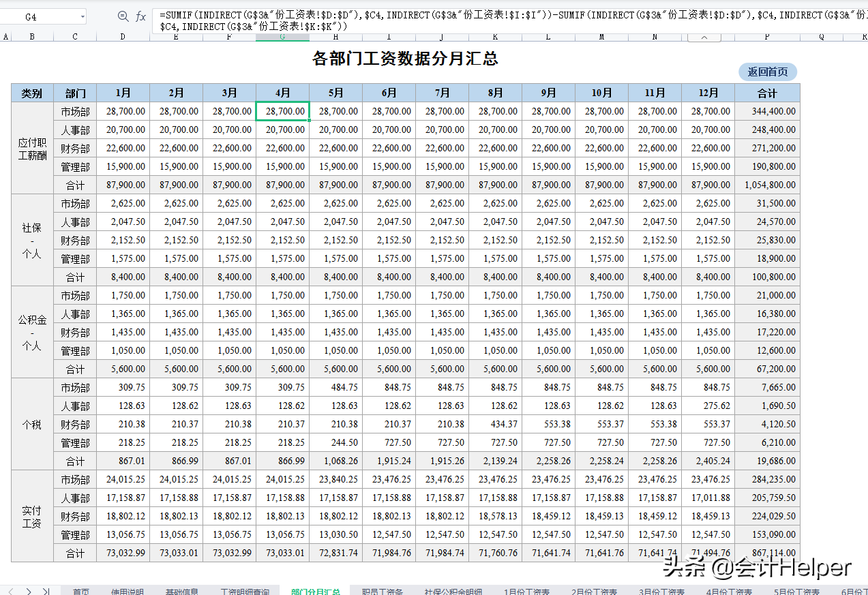
Task: Click total cell 205,759.50
Action: [x=767, y=498]
